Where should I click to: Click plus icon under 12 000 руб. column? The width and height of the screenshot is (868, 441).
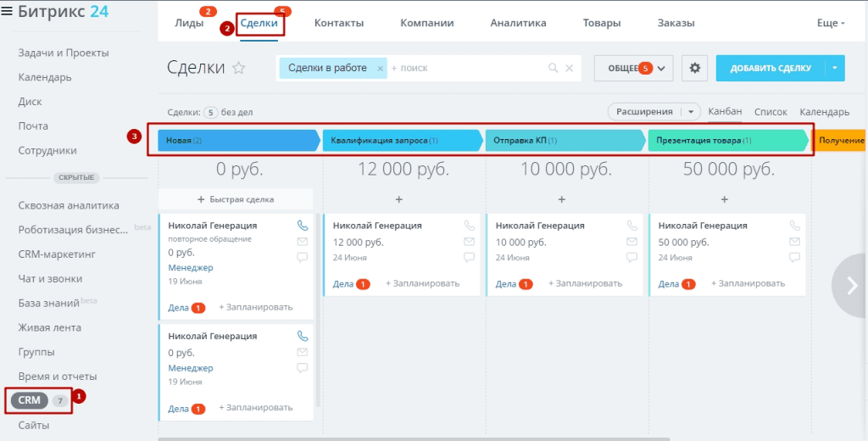[x=398, y=199]
